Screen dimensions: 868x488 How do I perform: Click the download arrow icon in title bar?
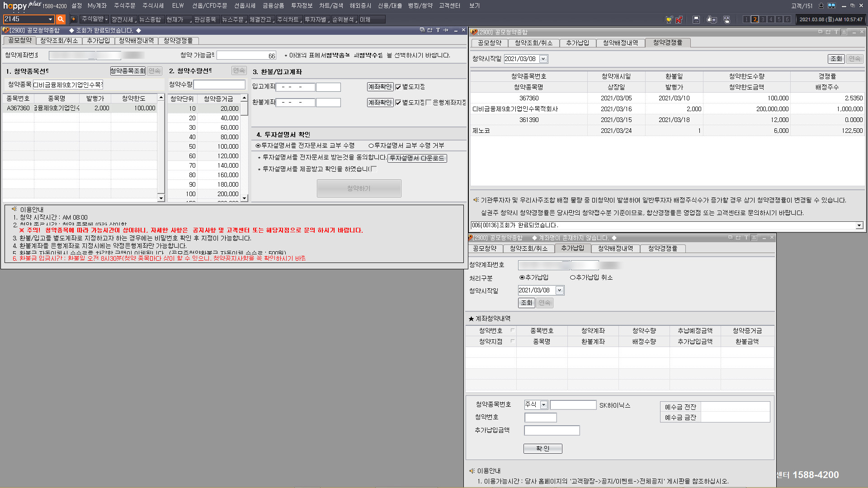(x=821, y=5)
